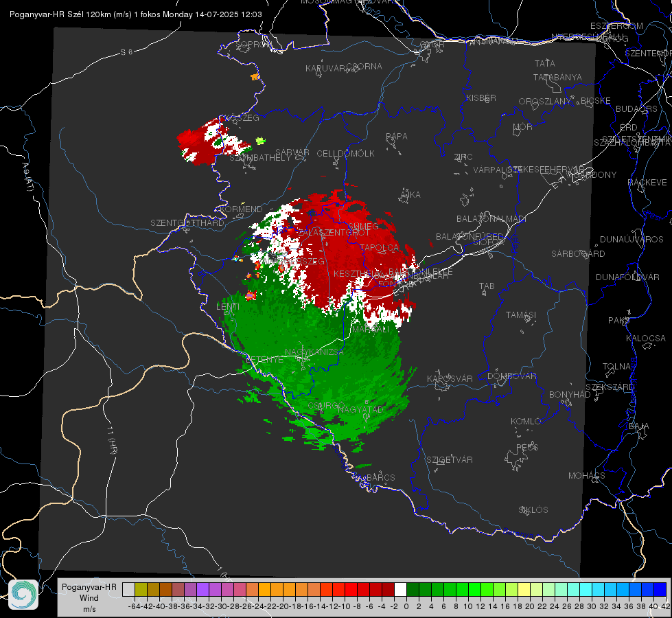Click the yellow-green echo east of Kőszeg
The height and width of the screenshot is (618, 672).
coord(261,140)
